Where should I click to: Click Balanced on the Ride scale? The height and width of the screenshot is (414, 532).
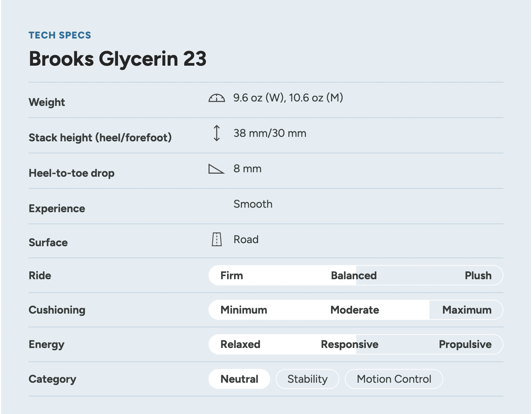tap(354, 275)
